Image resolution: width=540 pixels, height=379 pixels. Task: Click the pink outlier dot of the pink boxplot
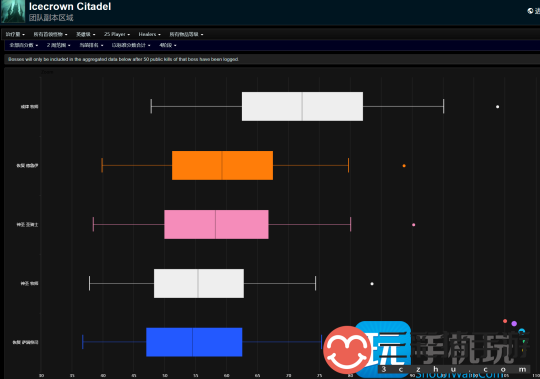coord(414,225)
